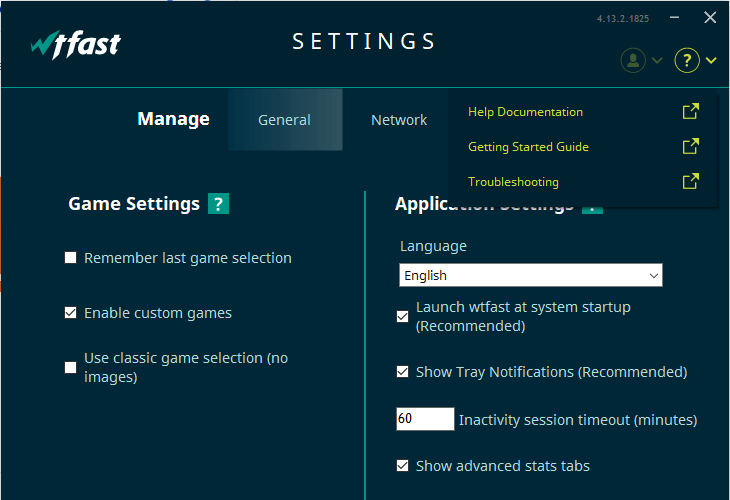Click the inactivity session timeout field
730x500 pixels.
pos(425,419)
